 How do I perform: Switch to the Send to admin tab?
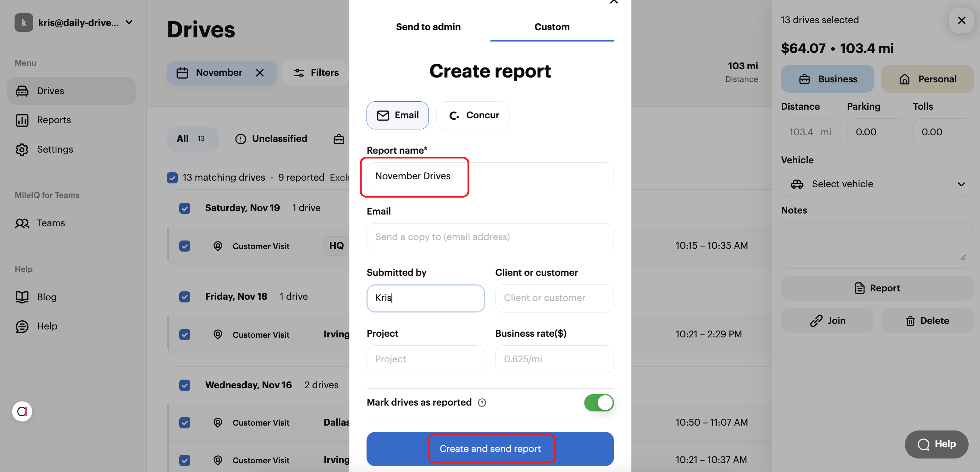click(x=428, y=27)
